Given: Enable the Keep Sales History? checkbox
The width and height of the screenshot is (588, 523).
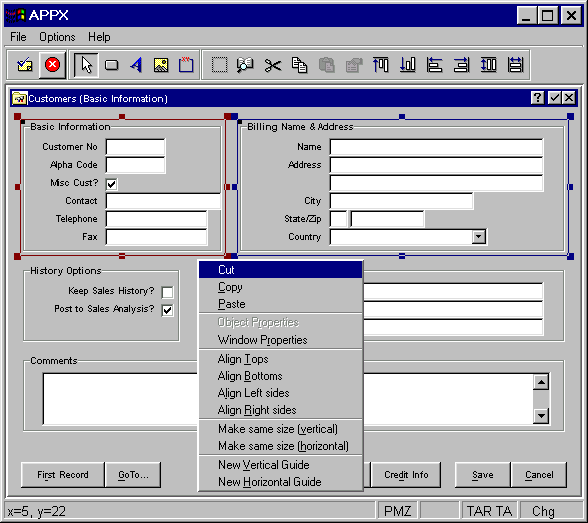Looking at the screenshot, I should pyautogui.click(x=167, y=292).
